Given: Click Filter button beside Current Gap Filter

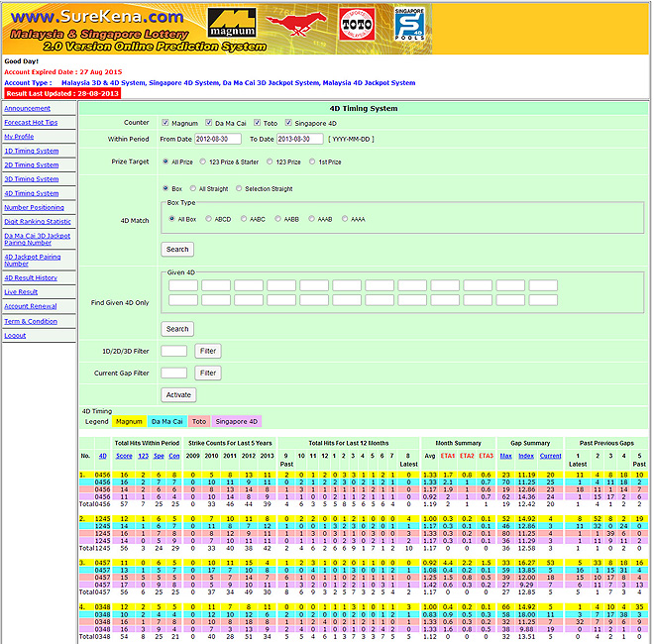Looking at the screenshot, I should (208, 373).
